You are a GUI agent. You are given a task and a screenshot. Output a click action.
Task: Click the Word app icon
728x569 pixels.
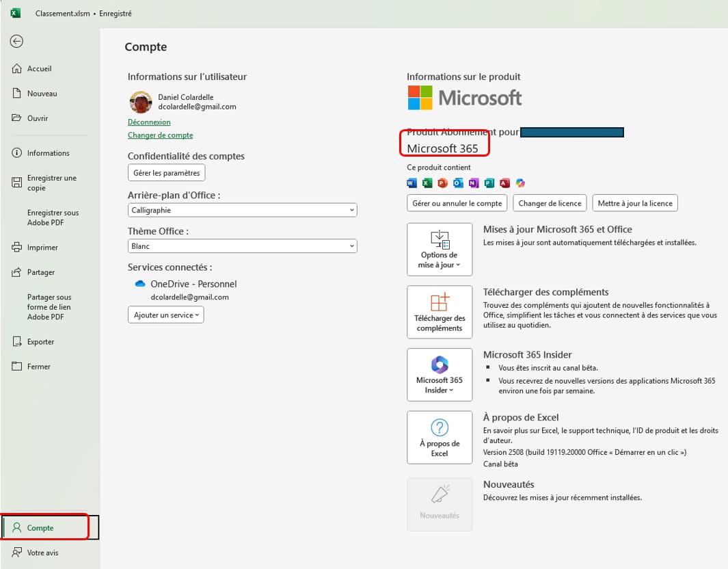pos(412,183)
